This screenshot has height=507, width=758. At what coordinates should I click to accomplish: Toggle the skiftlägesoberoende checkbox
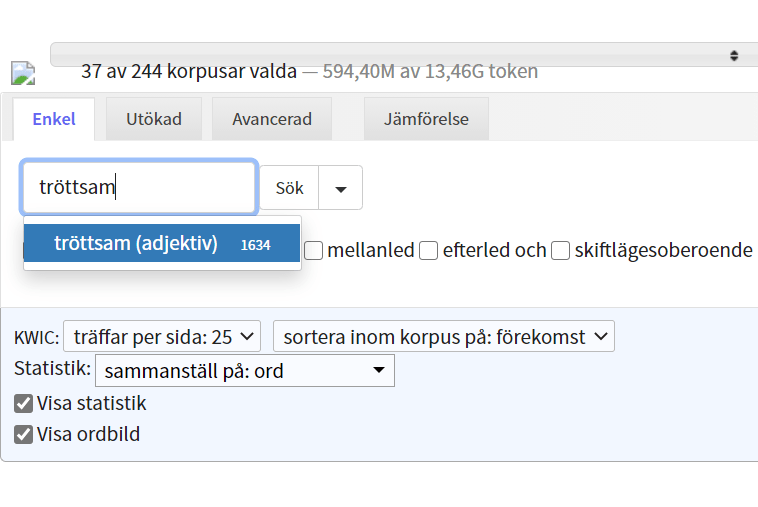click(561, 250)
